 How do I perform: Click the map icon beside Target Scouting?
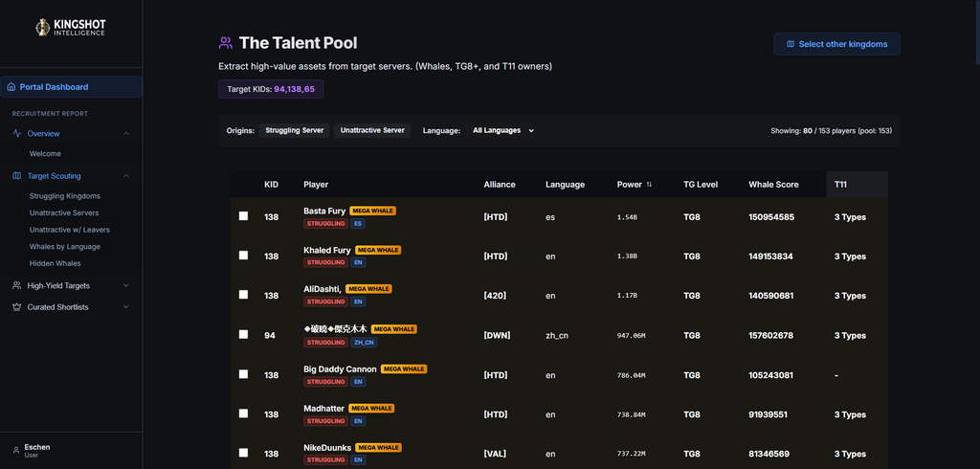[17, 176]
